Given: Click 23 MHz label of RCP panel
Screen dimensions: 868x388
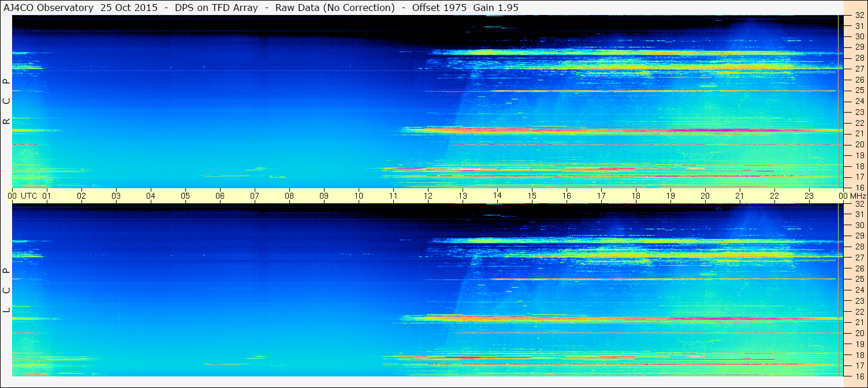Looking at the screenshot, I should point(859,112).
